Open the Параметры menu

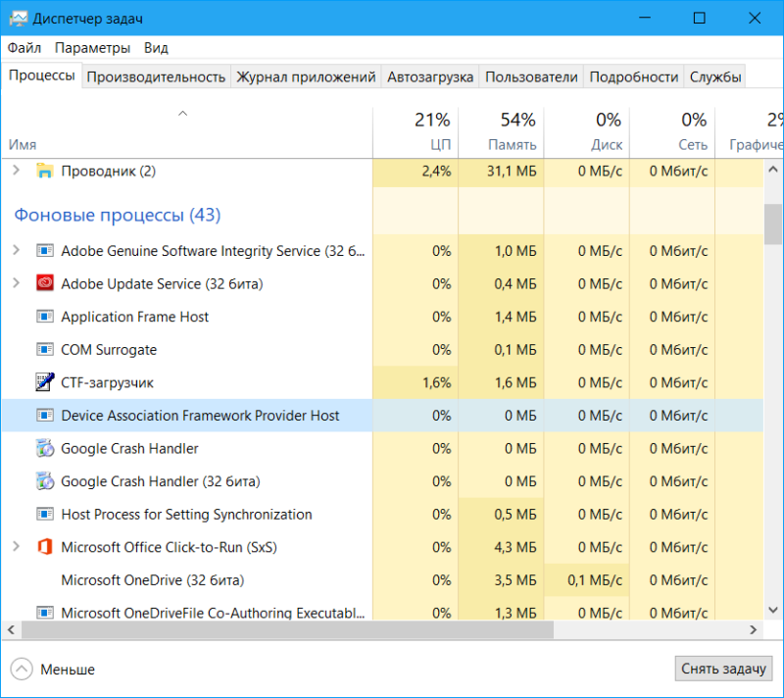(92, 48)
